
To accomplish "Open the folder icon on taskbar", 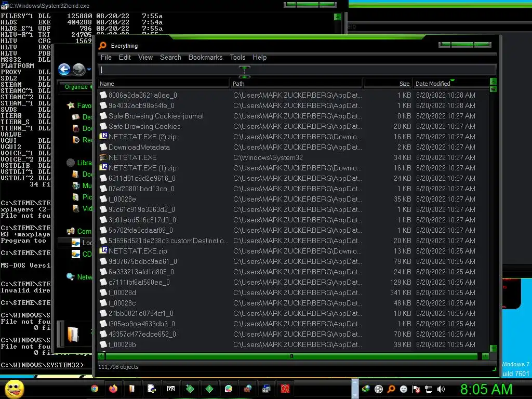I will tap(131, 389).
